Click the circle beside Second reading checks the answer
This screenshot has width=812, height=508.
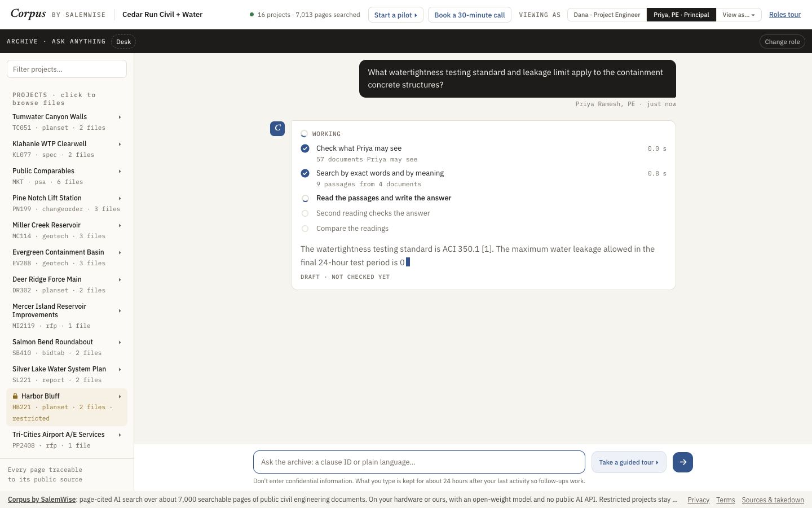click(x=305, y=213)
